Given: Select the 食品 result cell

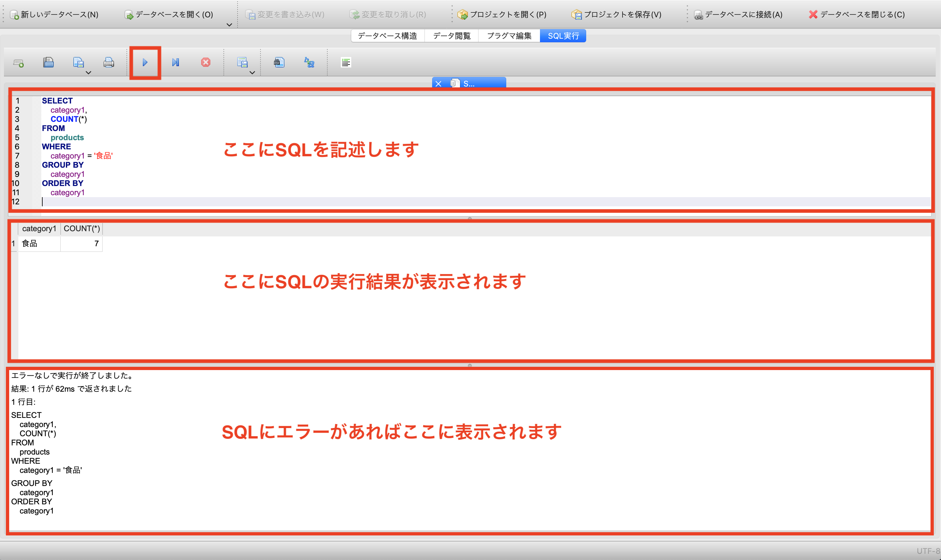Looking at the screenshot, I should [x=39, y=244].
